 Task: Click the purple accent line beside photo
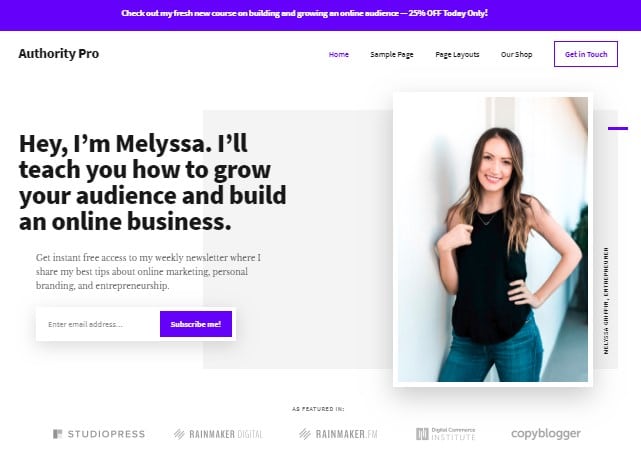[x=618, y=128]
